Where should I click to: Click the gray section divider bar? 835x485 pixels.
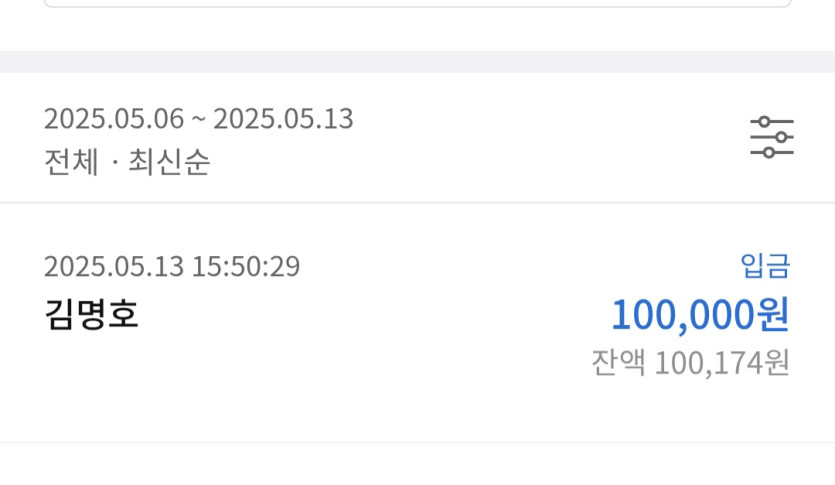pyautogui.click(x=418, y=62)
